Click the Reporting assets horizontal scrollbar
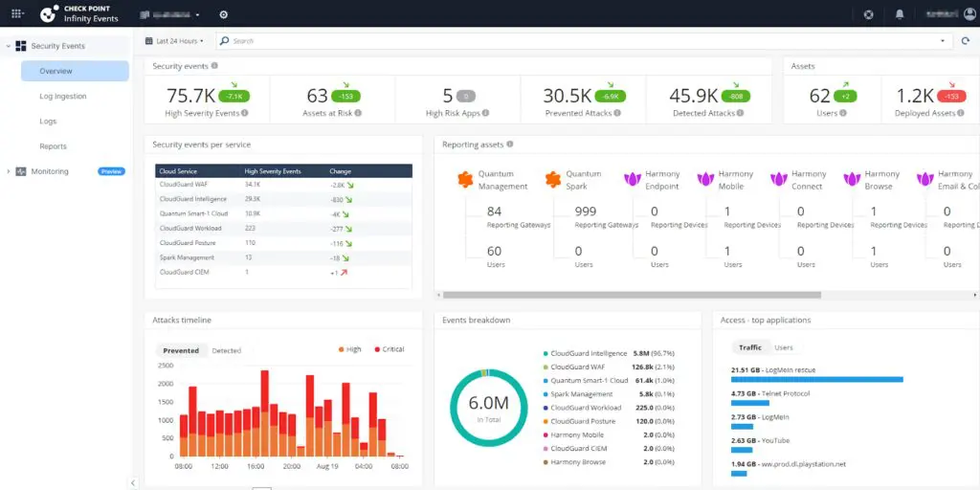 click(x=632, y=295)
